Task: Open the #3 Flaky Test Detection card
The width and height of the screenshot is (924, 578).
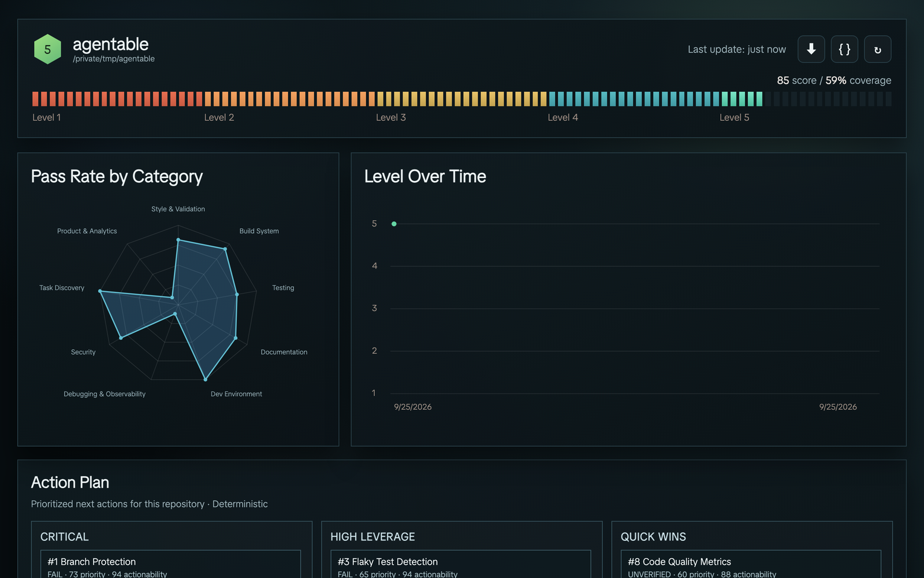Action: [461, 564]
